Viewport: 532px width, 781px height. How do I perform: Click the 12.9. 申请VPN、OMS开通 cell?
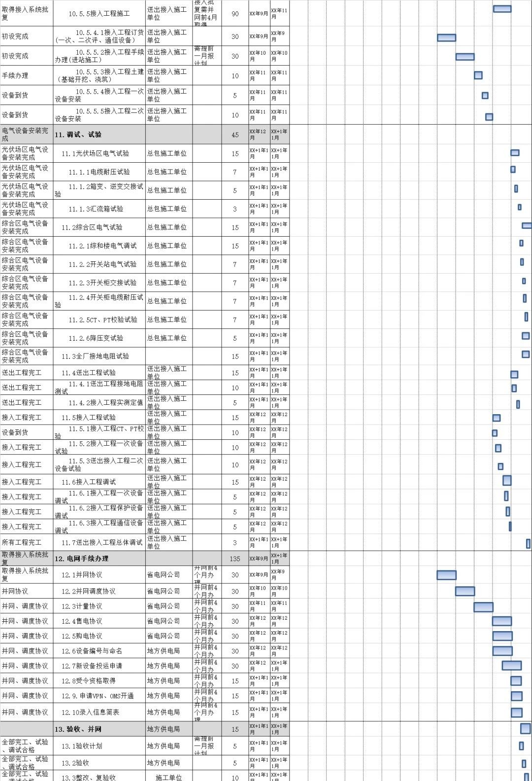(99, 696)
